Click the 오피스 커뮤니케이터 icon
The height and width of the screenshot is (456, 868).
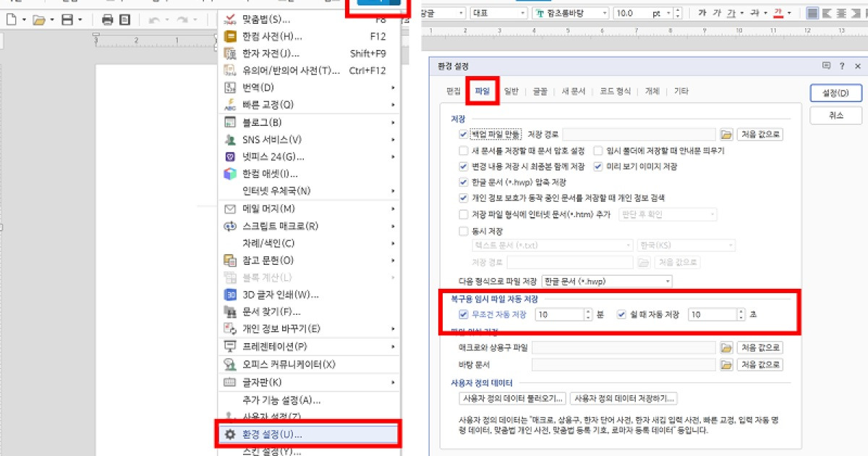(231, 364)
